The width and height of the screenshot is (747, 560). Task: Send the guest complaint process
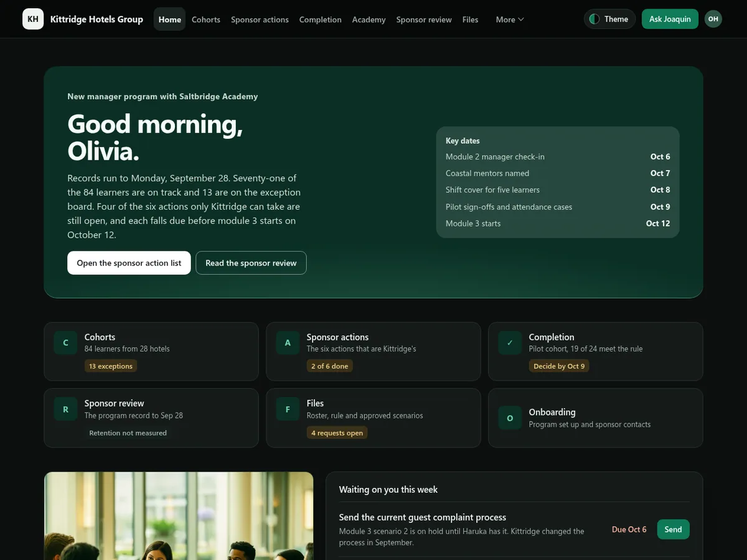point(673,530)
